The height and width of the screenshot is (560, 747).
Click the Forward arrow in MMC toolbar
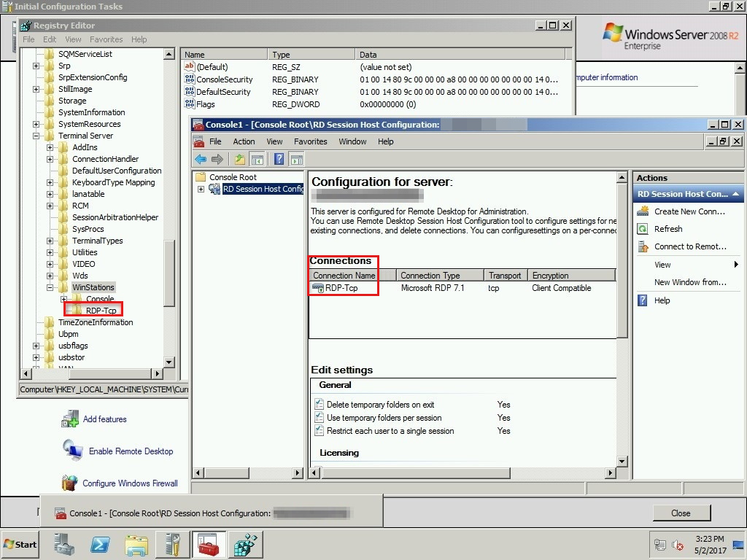click(217, 160)
